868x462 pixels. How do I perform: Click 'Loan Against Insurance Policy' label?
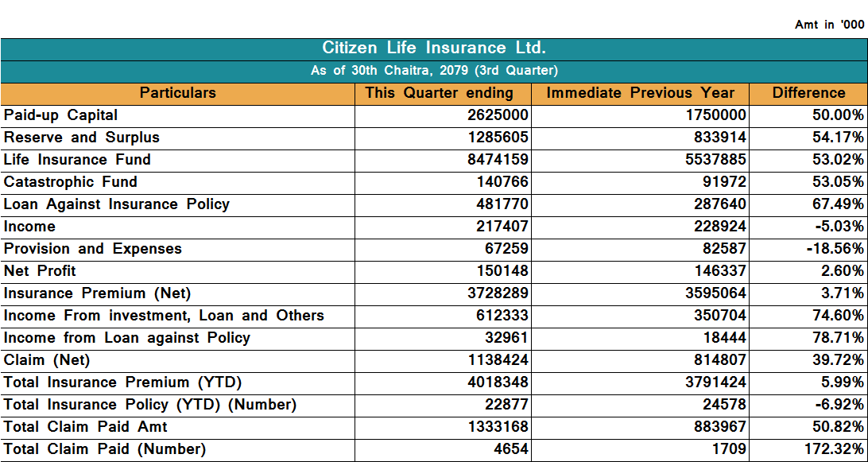(x=116, y=204)
